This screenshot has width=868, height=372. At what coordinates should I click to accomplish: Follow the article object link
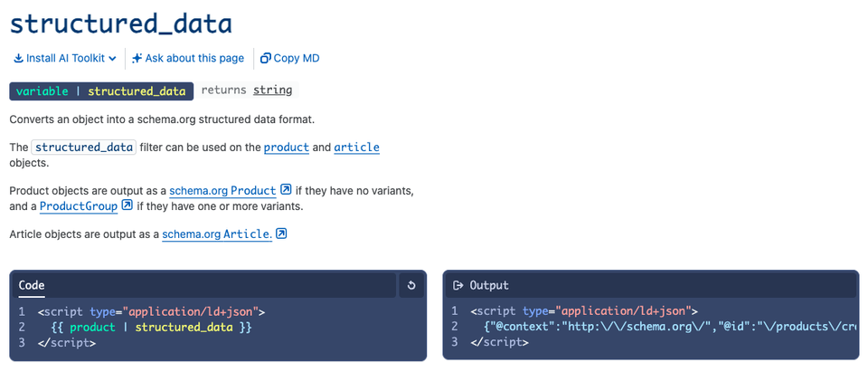coord(356,148)
